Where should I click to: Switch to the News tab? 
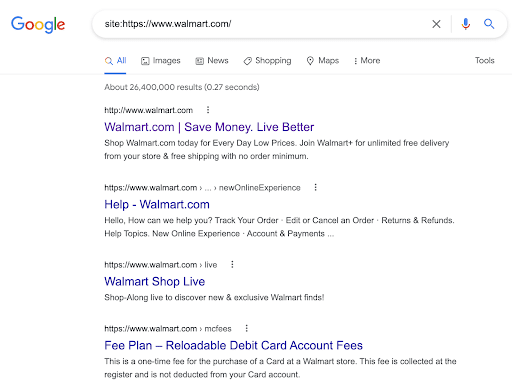pyautogui.click(x=212, y=61)
